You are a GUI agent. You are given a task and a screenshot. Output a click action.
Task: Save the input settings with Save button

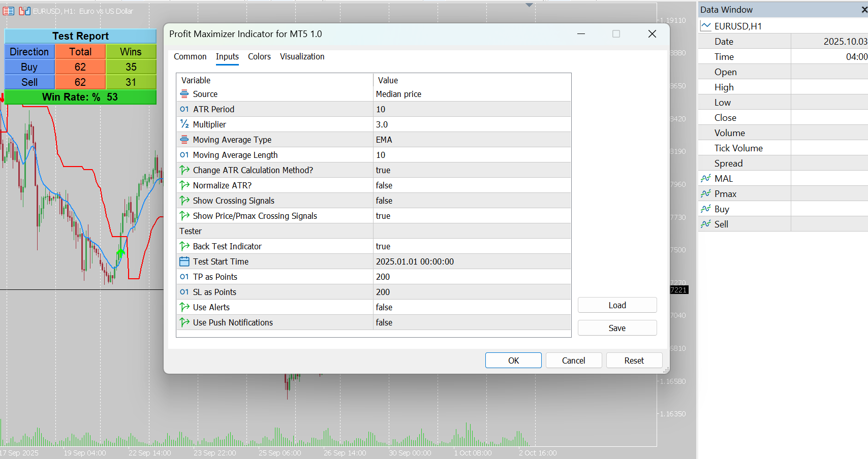coord(617,328)
